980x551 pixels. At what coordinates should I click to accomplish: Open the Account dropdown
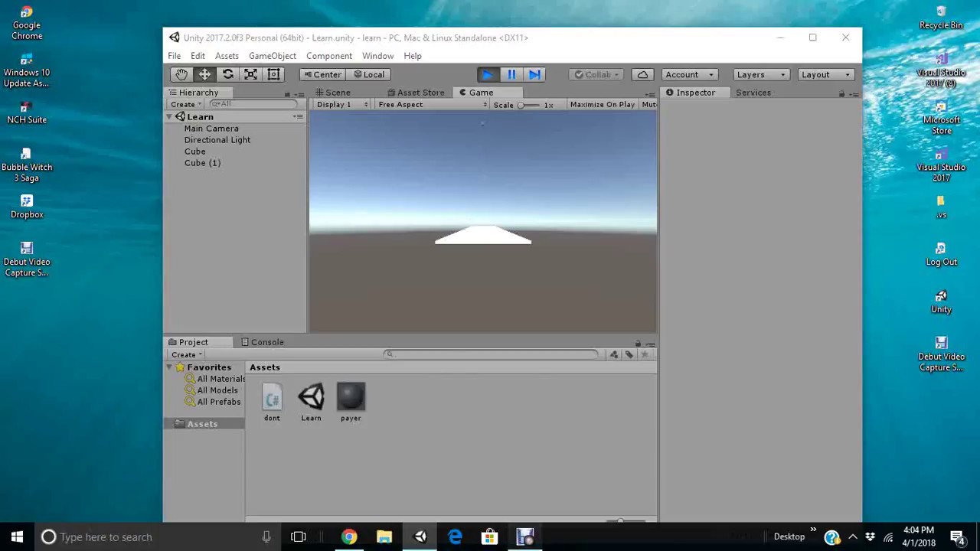(689, 74)
